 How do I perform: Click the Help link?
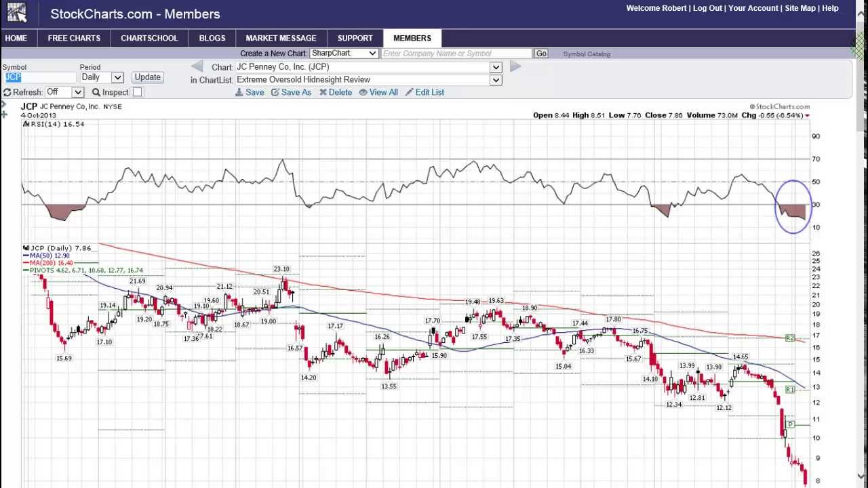tap(831, 8)
